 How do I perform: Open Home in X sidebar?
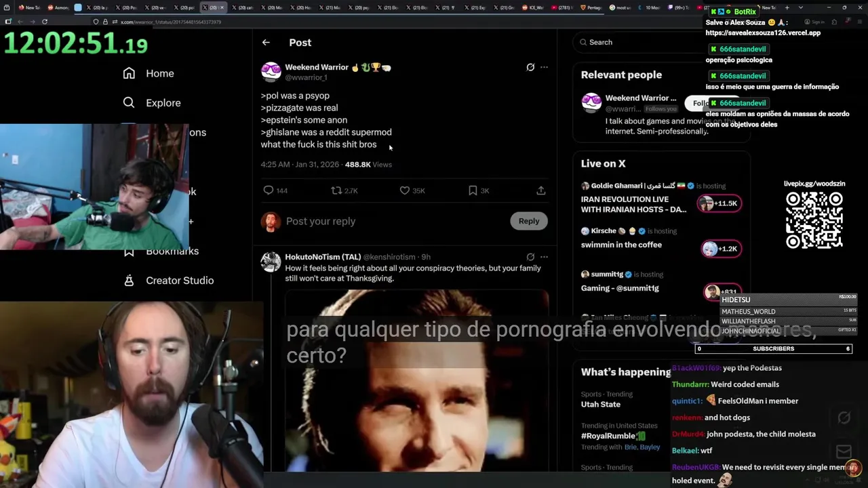(160, 73)
